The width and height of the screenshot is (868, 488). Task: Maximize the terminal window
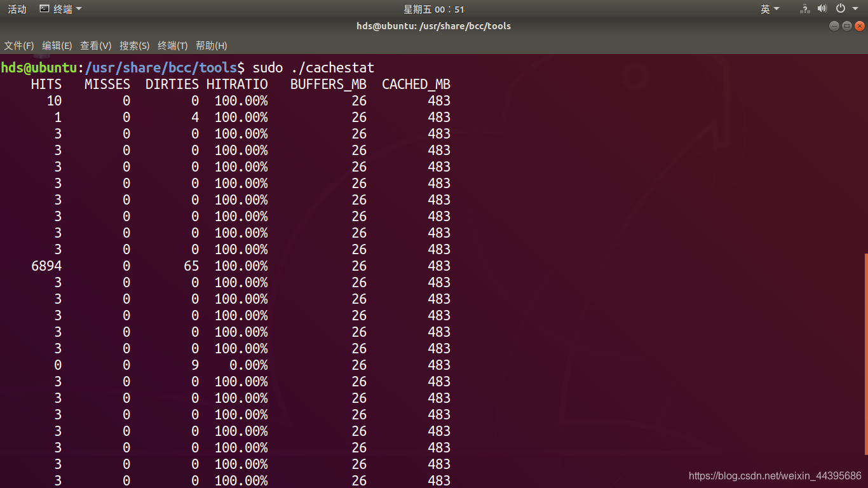[x=847, y=26]
